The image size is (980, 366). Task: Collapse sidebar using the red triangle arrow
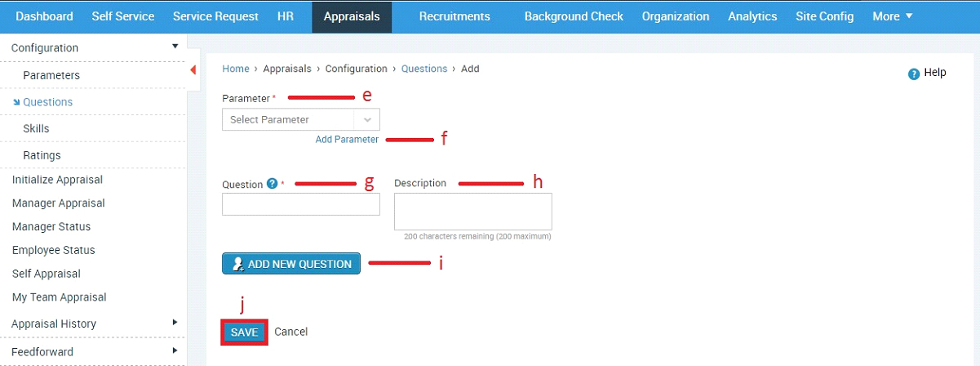point(193,70)
